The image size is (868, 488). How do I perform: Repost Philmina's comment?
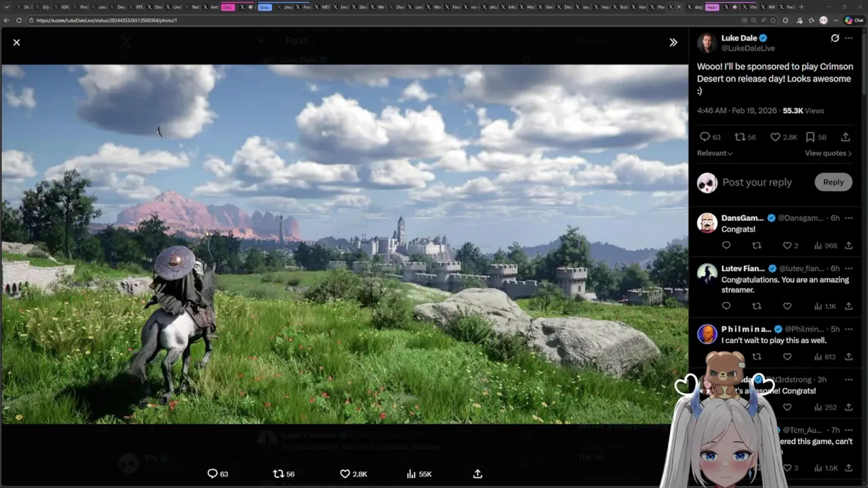[x=757, y=357]
